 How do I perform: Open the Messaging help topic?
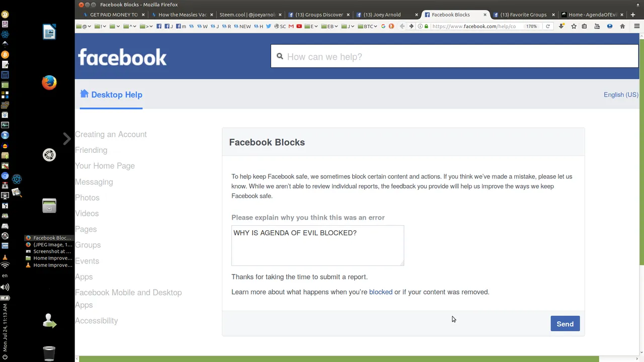pos(94,182)
